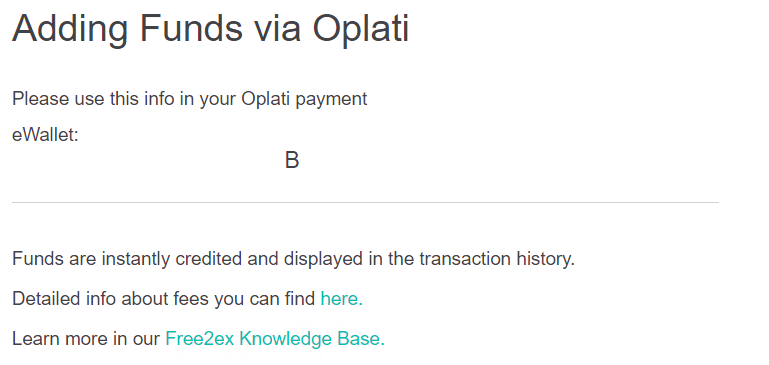Image resolution: width=769 pixels, height=365 pixels.
Task: Click the word 'Oplati' in the heading
Action: point(361,28)
